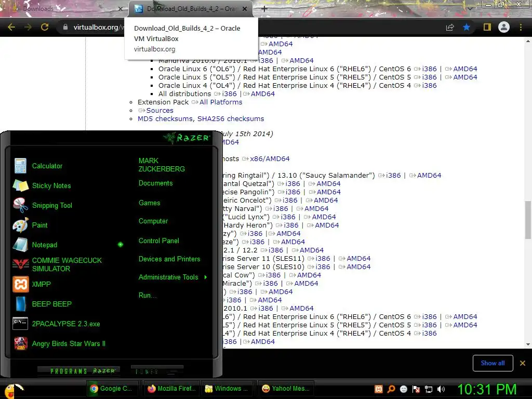The width and height of the screenshot is (532, 399).
Task: Toggle the bookmark star icon
Action: [467, 27]
